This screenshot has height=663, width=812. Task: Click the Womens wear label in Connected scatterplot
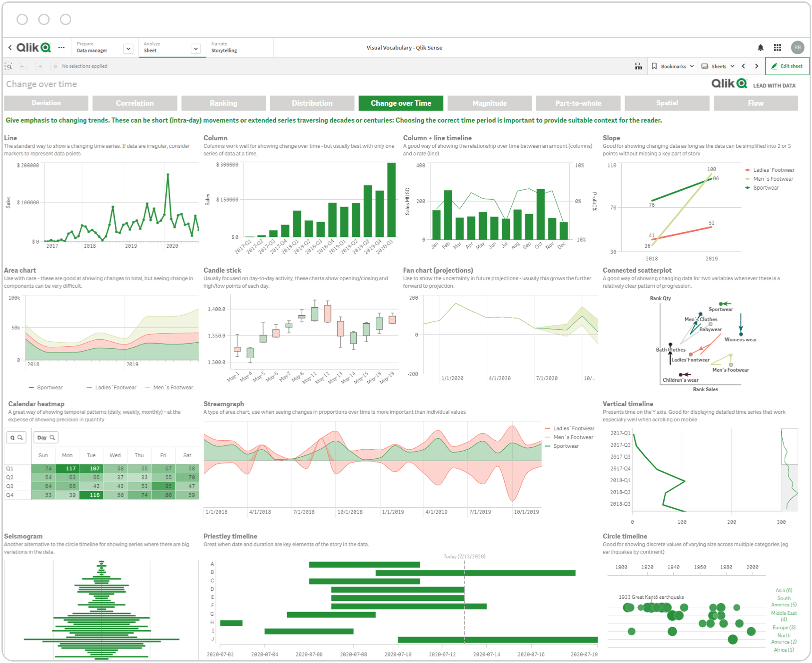coord(741,340)
